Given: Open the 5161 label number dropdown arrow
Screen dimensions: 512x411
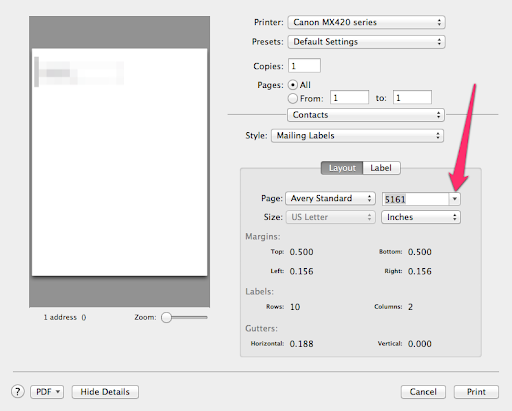Looking at the screenshot, I should click(x=454, y=199).
